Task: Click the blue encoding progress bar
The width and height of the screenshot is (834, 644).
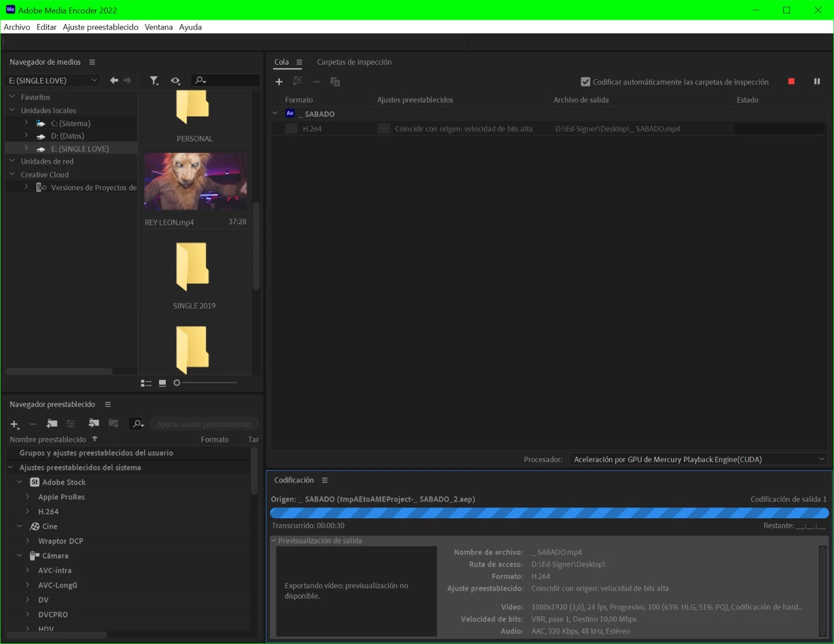Action: pos(549,513)
